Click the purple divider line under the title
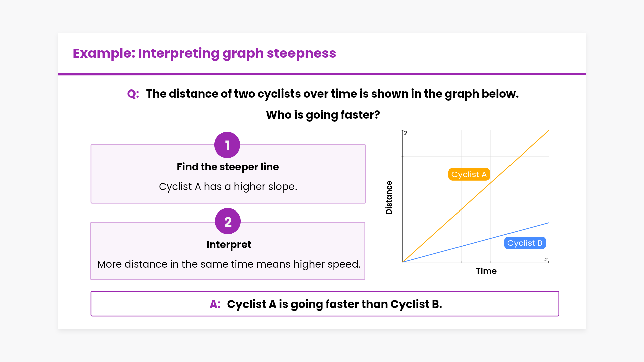 (x=322, y=74)
